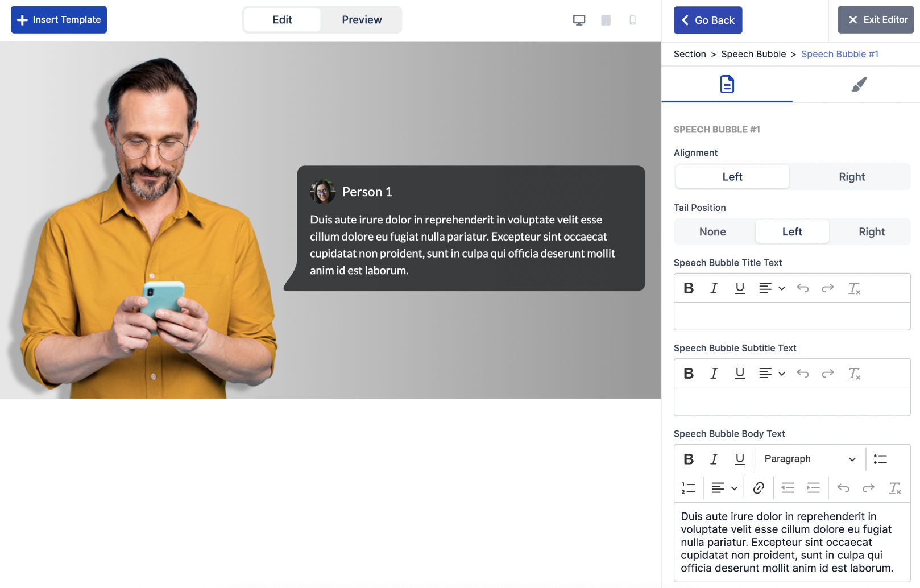Open the Paragraph format dropdown
The width and height of the screenshot is (920, 588).
pos(810,459)
